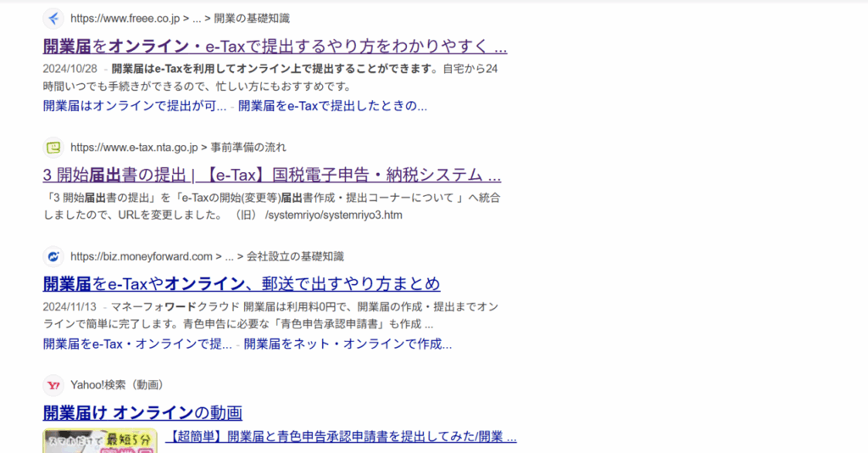Click the https://biz.moneyforward.com URL text

click(x=141, y=256)
